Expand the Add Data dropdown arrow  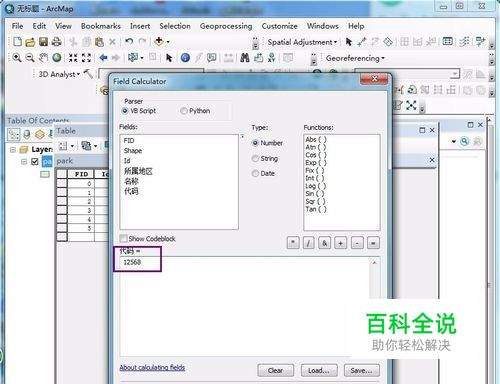168,42
